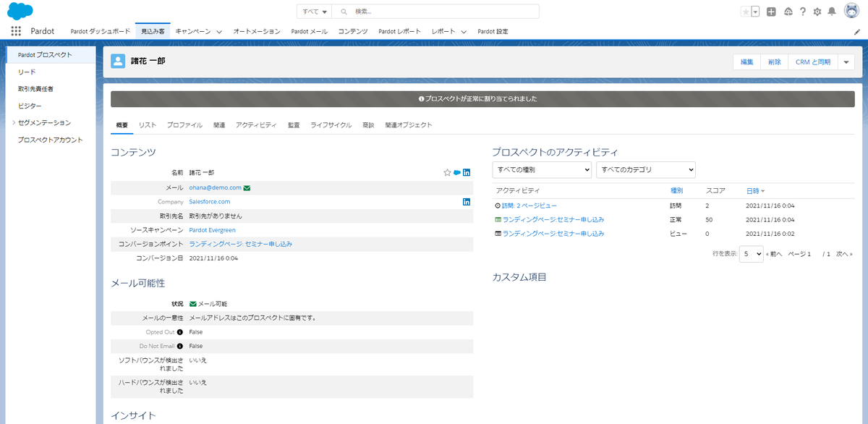Open the コンテンツ nav tab
This screenshot has width=868, height=424.
[x=353, y=32]
